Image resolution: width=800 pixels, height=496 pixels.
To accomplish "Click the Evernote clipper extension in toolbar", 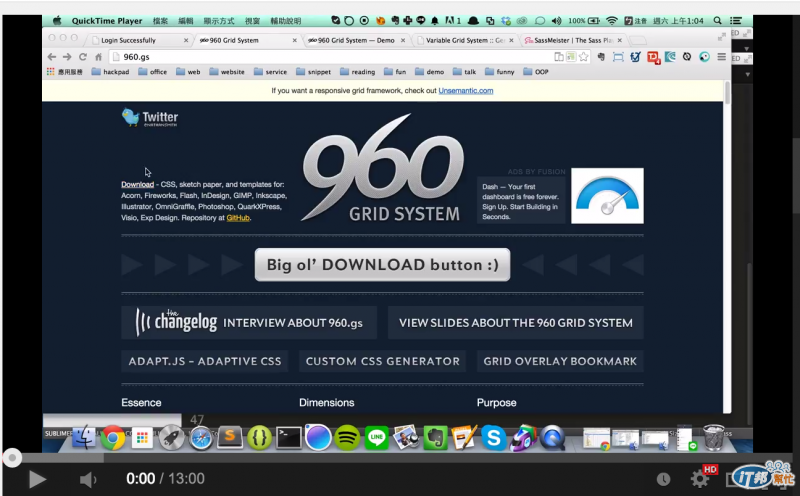I will [602, 57].
